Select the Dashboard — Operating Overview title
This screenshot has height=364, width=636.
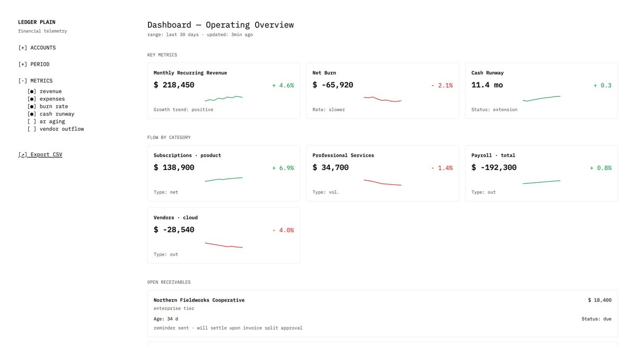pyautogui.click(x=220, y=24)
